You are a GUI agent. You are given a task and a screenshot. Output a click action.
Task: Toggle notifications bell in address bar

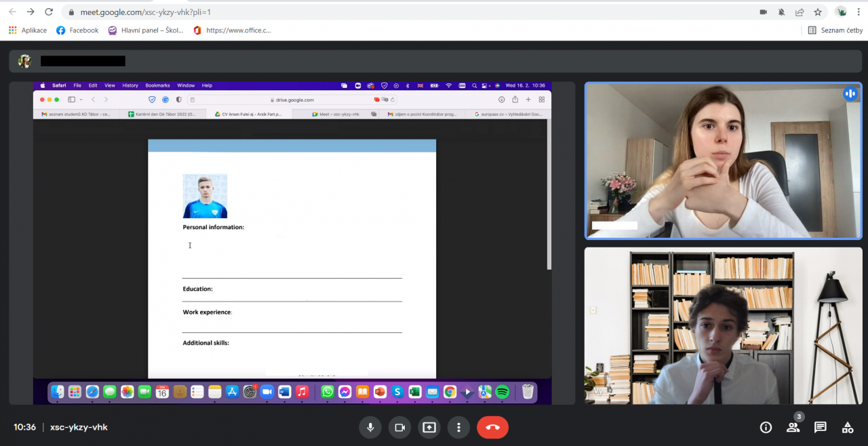781,12
